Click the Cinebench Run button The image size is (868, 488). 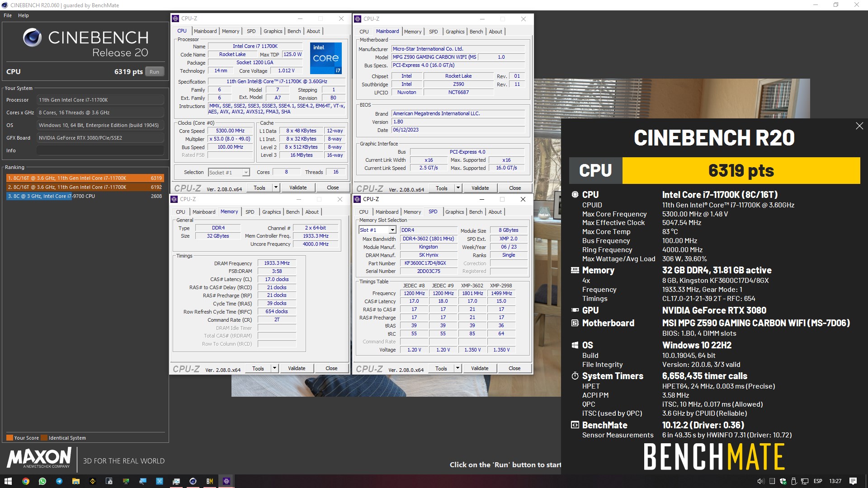click(x=154, y=72)
